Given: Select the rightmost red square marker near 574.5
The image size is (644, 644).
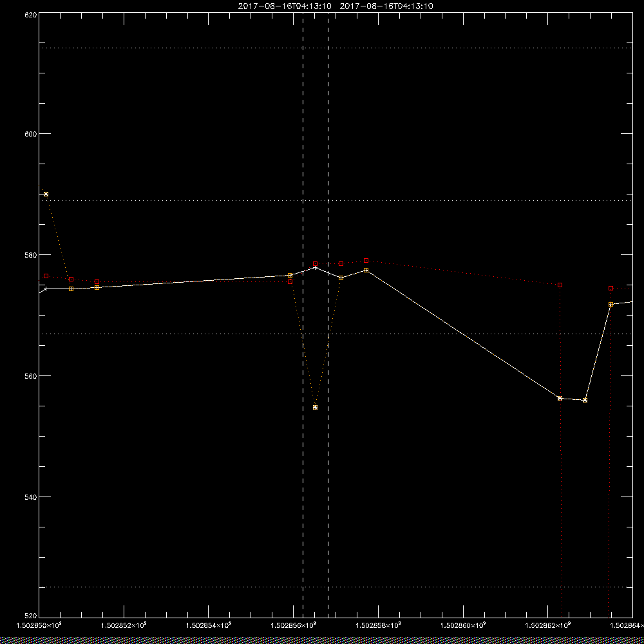Looking at the screenshot, I should pyautogui.click(x=611, y=289).
